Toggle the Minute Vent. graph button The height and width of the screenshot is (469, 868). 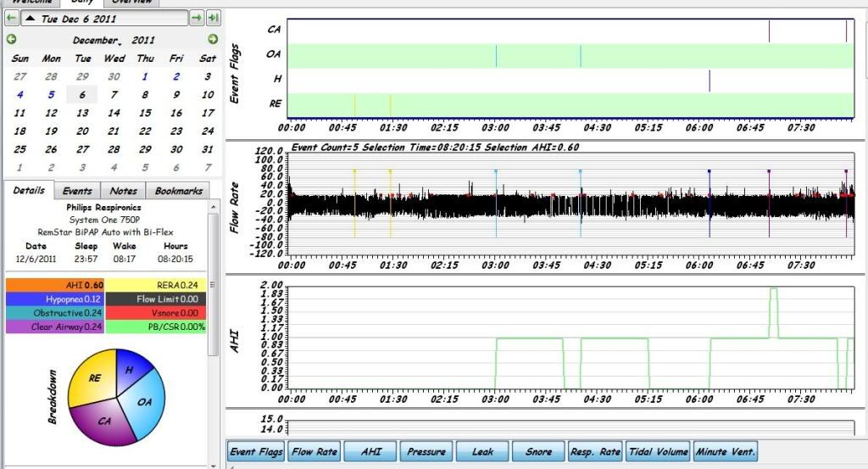[726, 451]
